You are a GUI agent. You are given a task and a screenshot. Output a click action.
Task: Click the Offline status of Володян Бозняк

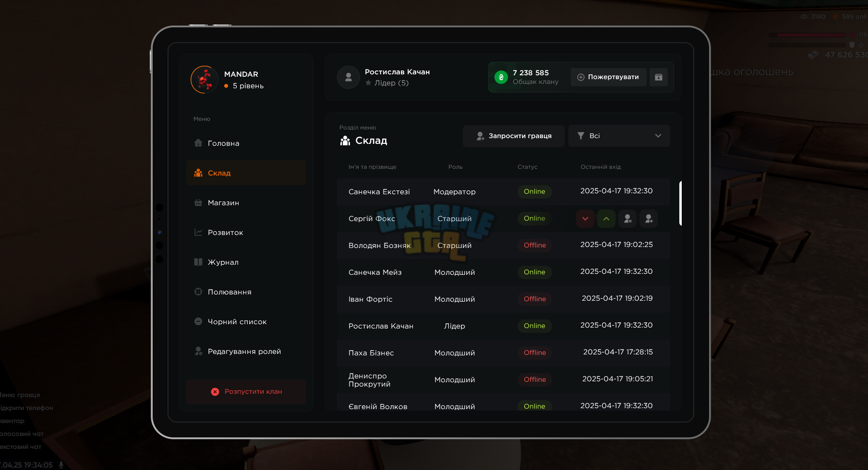(535, 246)
